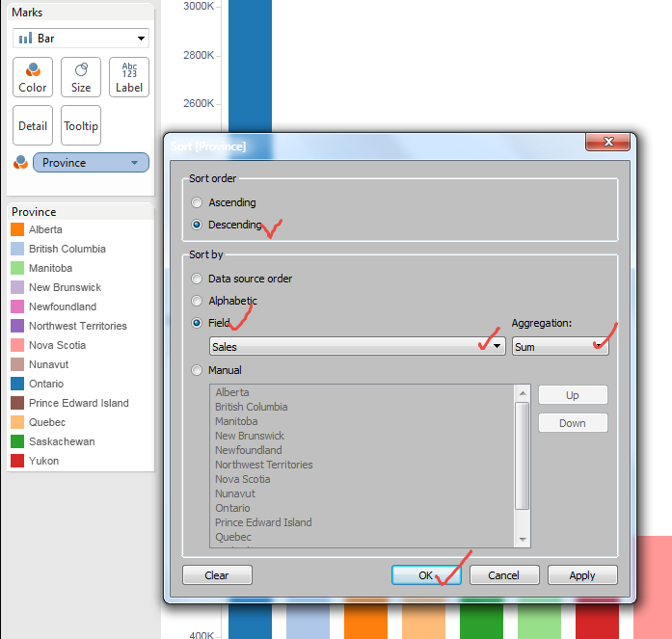Click the orange bar at chart bottom
Viewport: 672px width, 639px height.
pyautogui.click(x=365, y=621)
